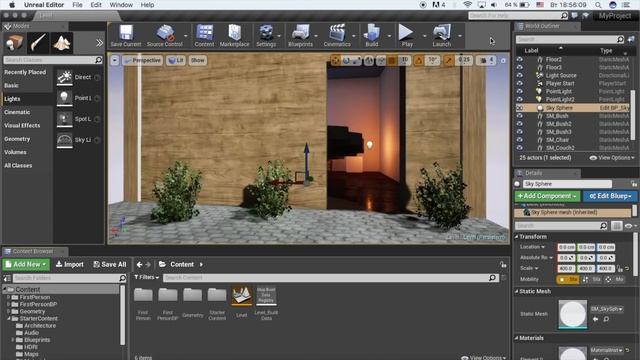
Task: Toggle visibility of PointLight actor
Action: 520,91
